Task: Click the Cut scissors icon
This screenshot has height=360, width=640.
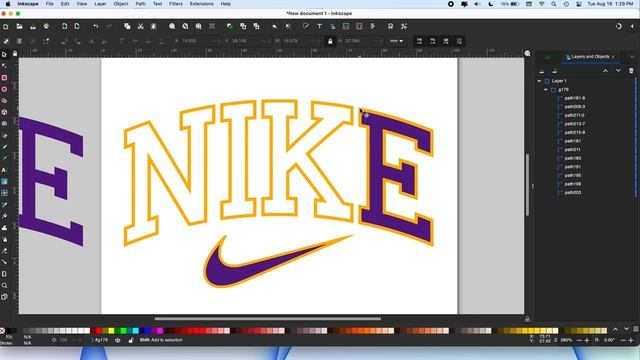Action: (x=140, y=27)
